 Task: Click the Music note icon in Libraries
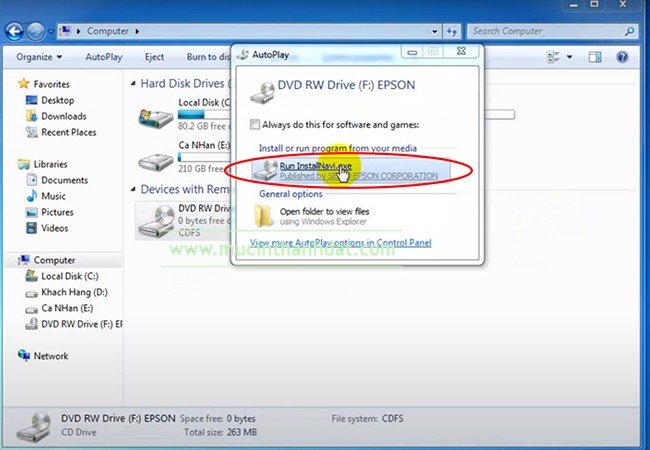click(32, 196)
